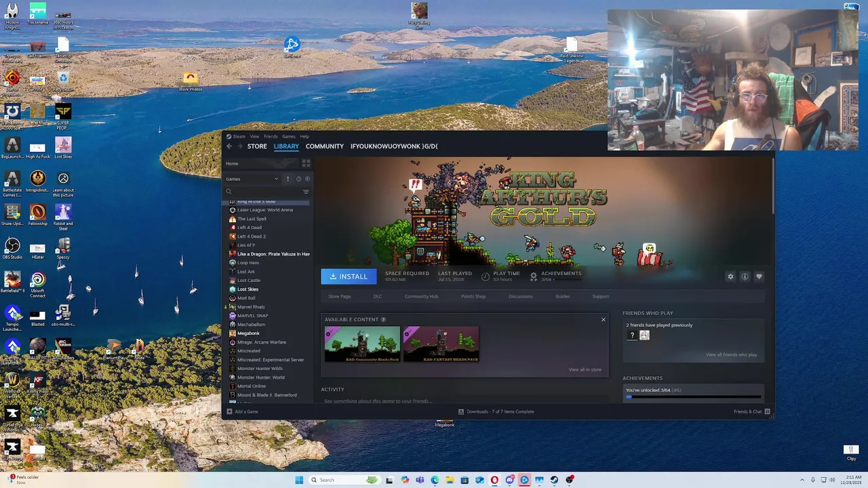Select Mount & Blade II: Bannerlord
The image size is (868, 488).
tap(267, 395)
